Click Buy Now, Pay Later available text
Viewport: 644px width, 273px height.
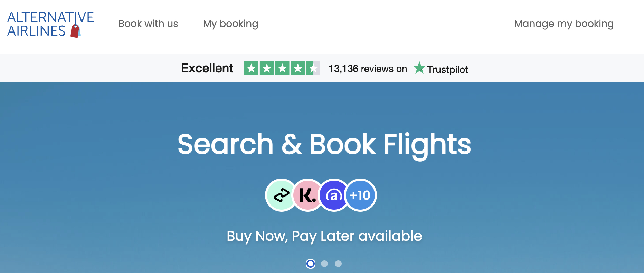pyautogui.click(x=324, y=236)
